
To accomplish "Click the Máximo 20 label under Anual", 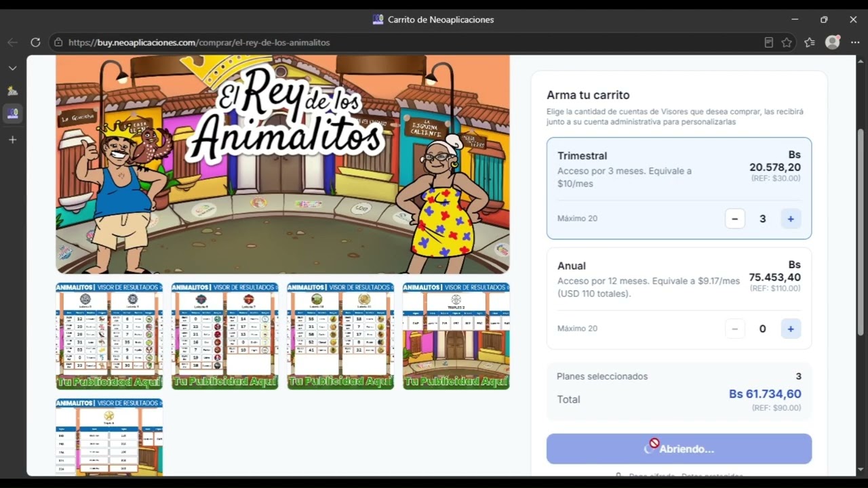I will click(577, 328).
